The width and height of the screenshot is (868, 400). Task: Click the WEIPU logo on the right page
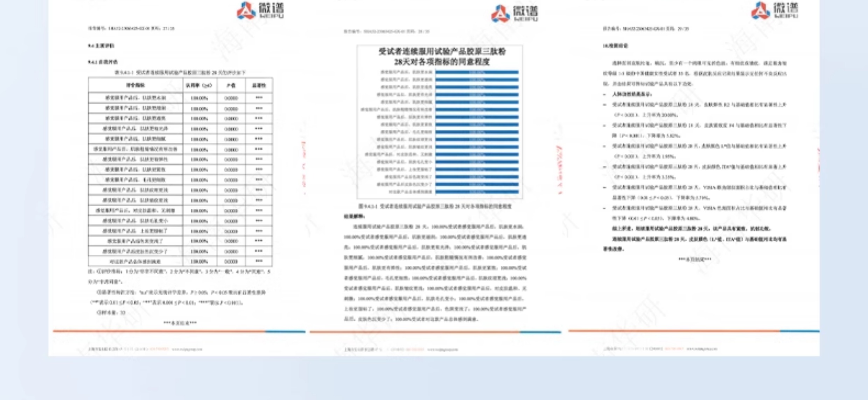tap(775, 10)
